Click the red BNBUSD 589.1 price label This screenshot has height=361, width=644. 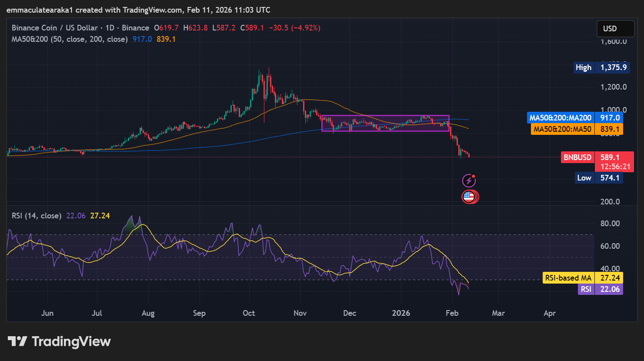tap(597, 157)
